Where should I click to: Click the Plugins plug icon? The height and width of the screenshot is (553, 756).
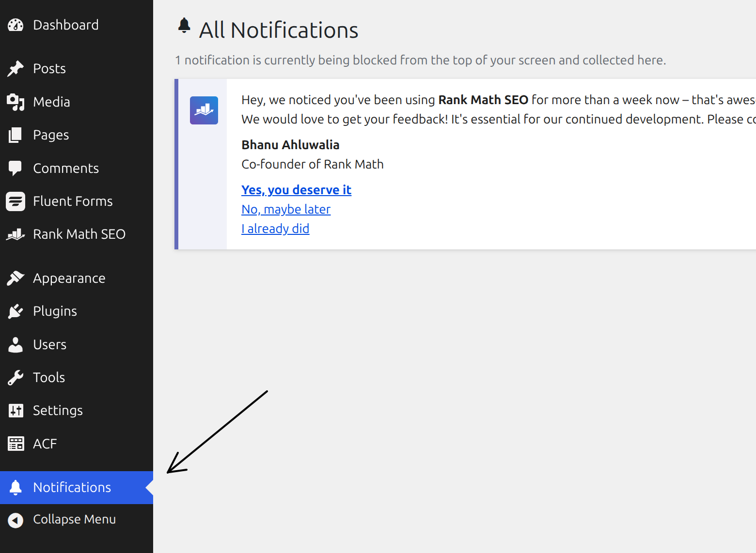pos(16,311)
